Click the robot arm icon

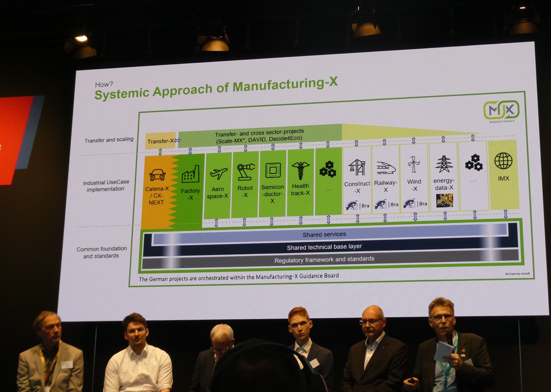coord(246,172)
